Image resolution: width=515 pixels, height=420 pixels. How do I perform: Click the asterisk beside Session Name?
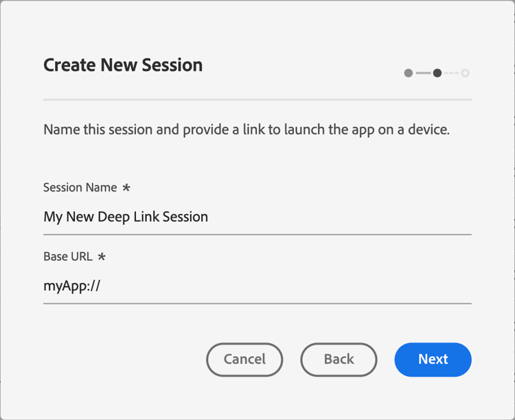[126, 188]
